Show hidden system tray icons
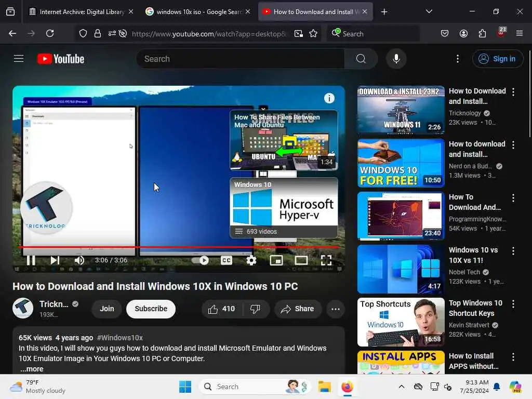The width and height of the screenshot is (532, 399). (402, 387)
